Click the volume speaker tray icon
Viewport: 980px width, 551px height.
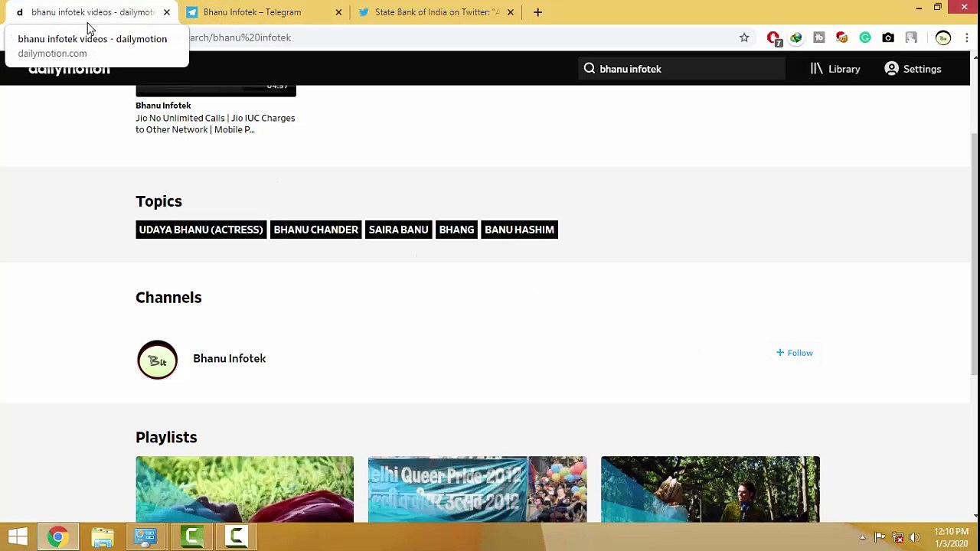coord(914,537)
